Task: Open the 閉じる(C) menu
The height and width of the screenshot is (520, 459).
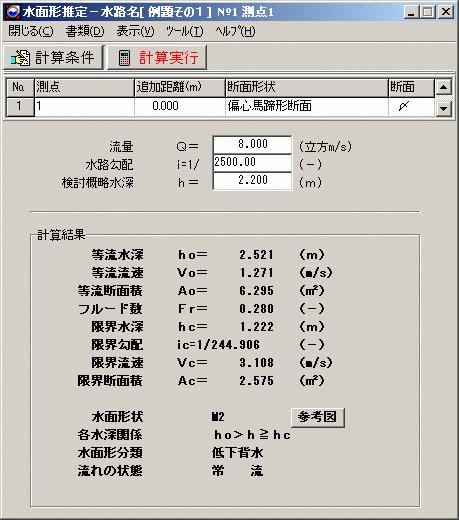Action: pos(31,32)
